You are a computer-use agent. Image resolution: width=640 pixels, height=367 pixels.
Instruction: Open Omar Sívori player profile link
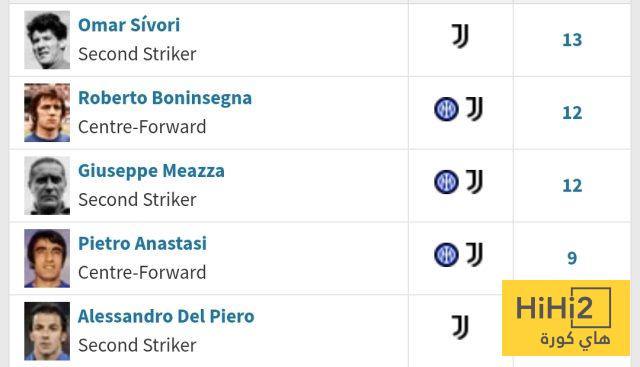[129, 25]
